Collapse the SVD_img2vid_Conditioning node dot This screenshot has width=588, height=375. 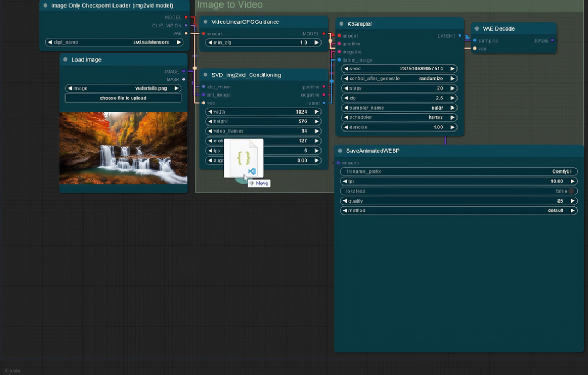coord(205,75)
